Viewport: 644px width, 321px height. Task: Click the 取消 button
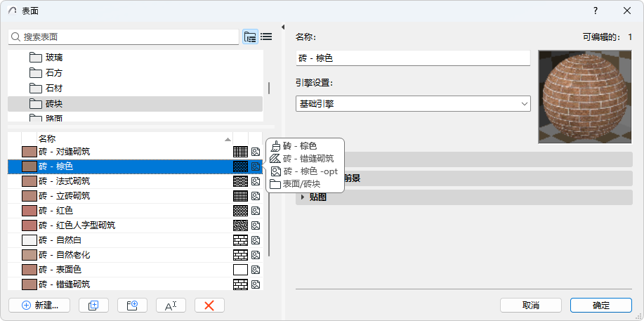click(x=531, y=306)
